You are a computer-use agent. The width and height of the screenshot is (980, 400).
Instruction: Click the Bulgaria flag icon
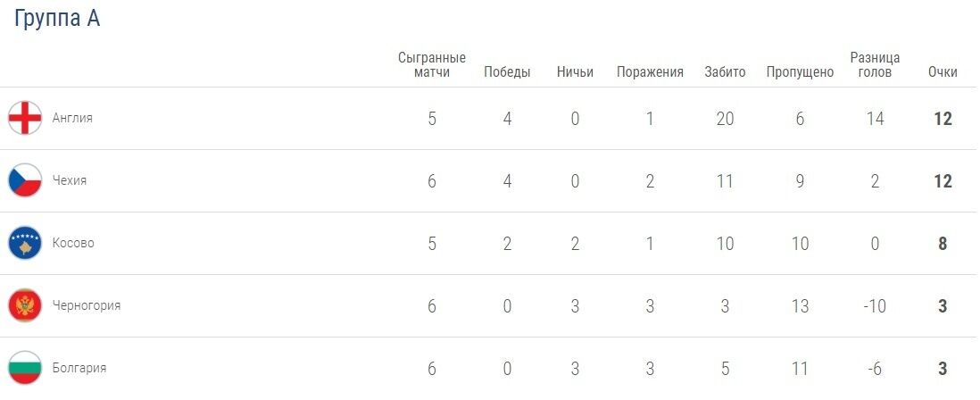click(x=25, y=368)
